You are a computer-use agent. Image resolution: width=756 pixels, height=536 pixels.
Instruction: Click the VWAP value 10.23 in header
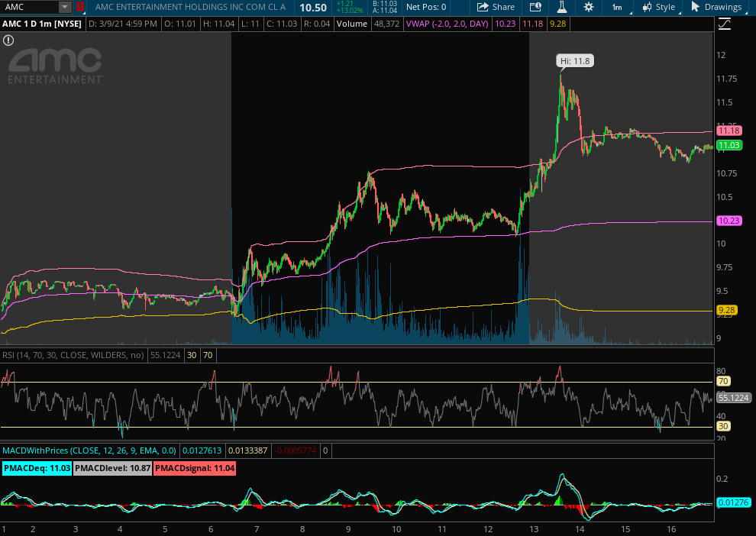tap(505, 24)
